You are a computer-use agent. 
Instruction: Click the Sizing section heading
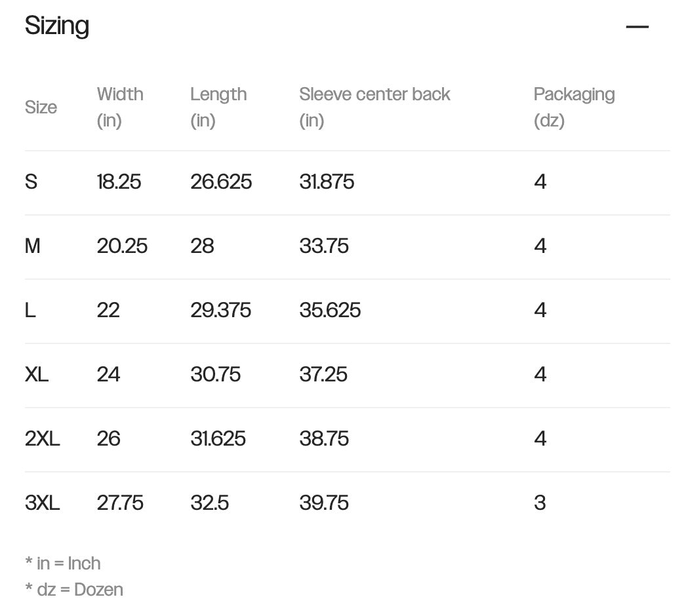point(57,26)
